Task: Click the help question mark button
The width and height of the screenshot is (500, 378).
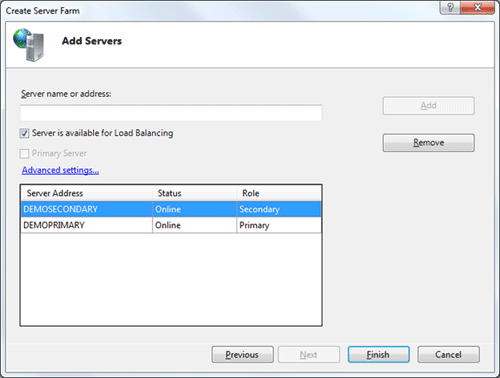Action: coord(450,7)
